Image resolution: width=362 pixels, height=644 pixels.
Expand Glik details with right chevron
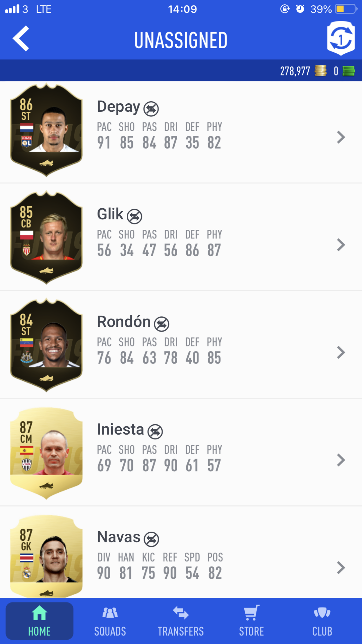pyautogui.click(x=341, y=245)
